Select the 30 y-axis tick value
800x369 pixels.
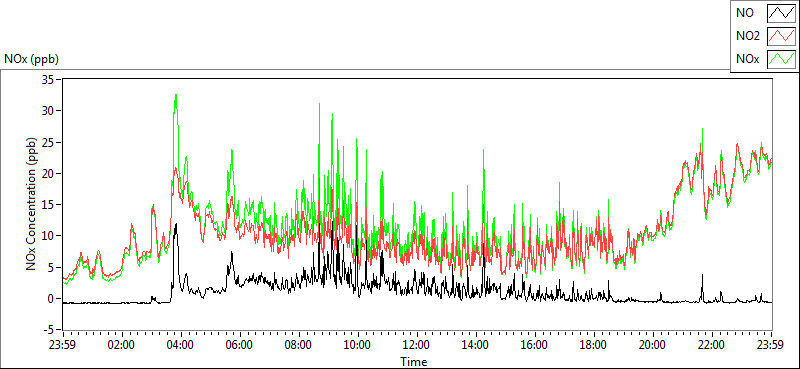click(x=49, y=111)
